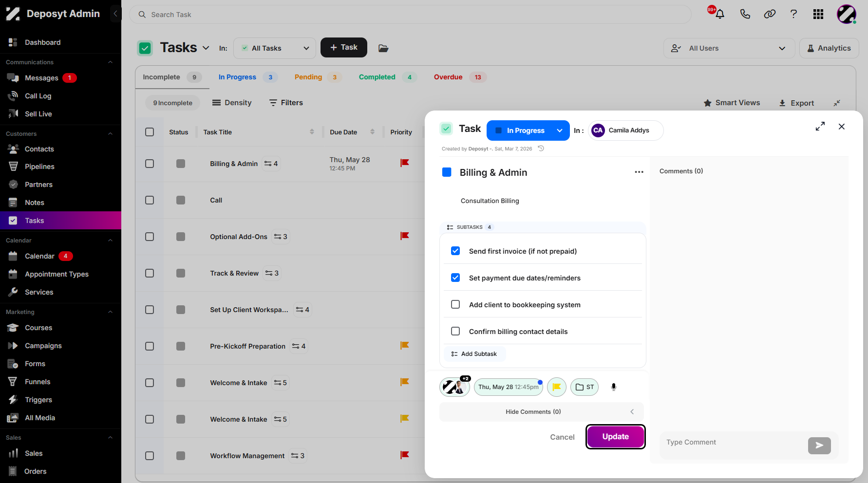Open the In Progress status dropdown
868x483 pixels.
click(x=528, y=130)
